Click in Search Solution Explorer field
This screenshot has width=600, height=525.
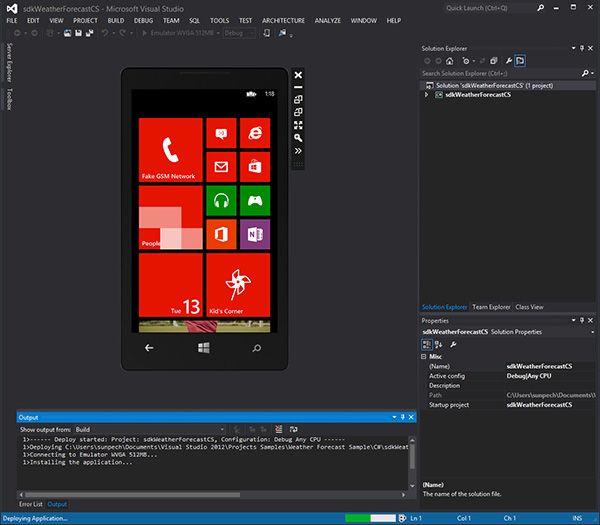[x=500, y=73]
